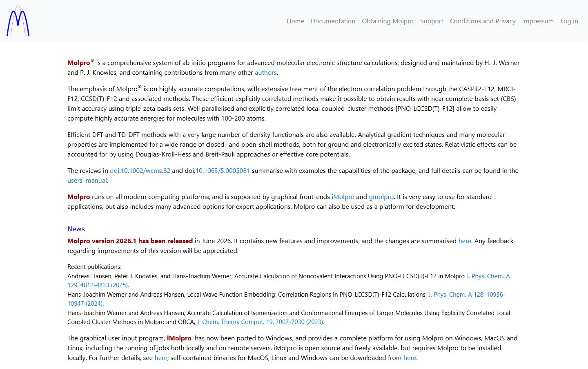Click the bold red iMolpro text
The width and height of the screenshot is (588, 369).
tap(179, 338)
